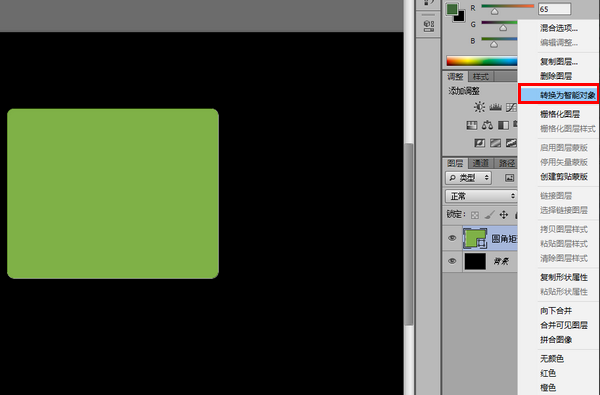
Task: Toggle lock transparent pixels icon
Action: (x=475, y=215)
